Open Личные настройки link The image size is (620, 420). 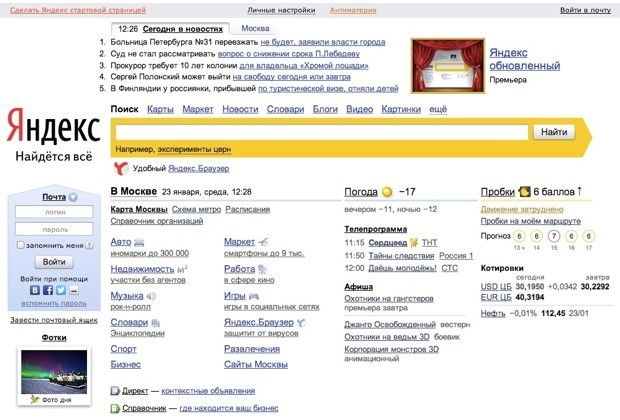[281, 10]
